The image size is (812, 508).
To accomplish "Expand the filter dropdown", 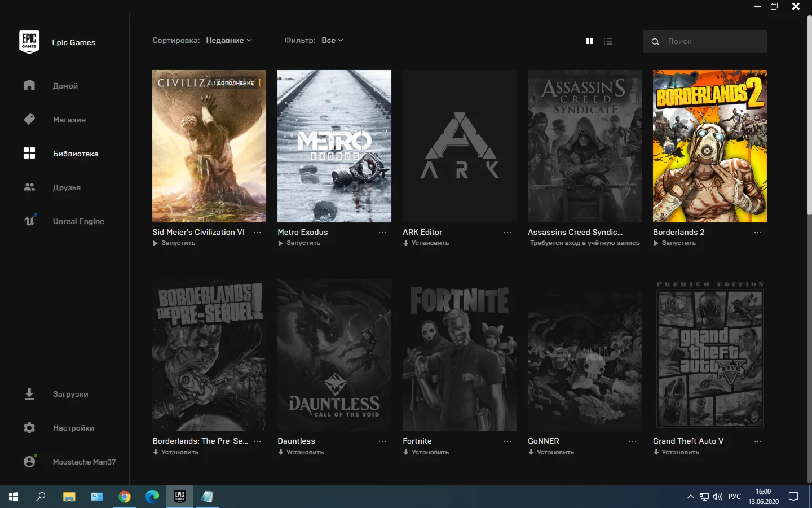I will [332, 41].
